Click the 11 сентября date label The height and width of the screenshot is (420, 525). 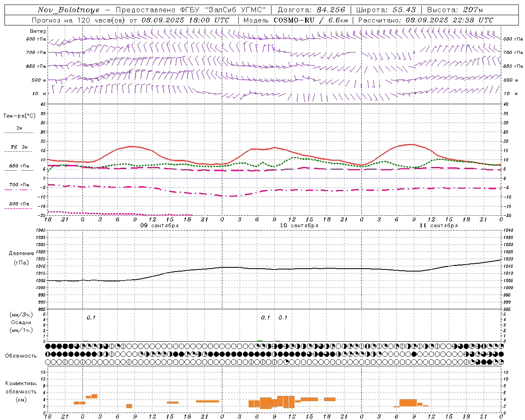438,226
